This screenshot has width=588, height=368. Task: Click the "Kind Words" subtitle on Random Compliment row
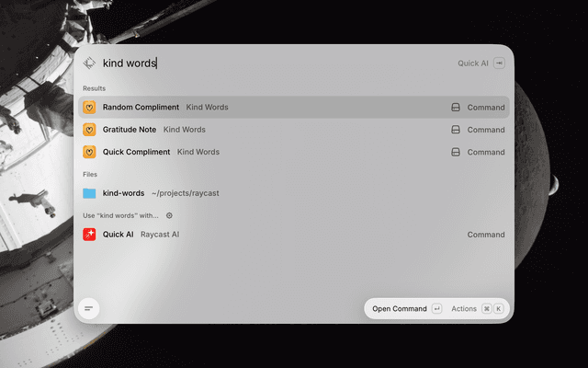coord(207,108)
